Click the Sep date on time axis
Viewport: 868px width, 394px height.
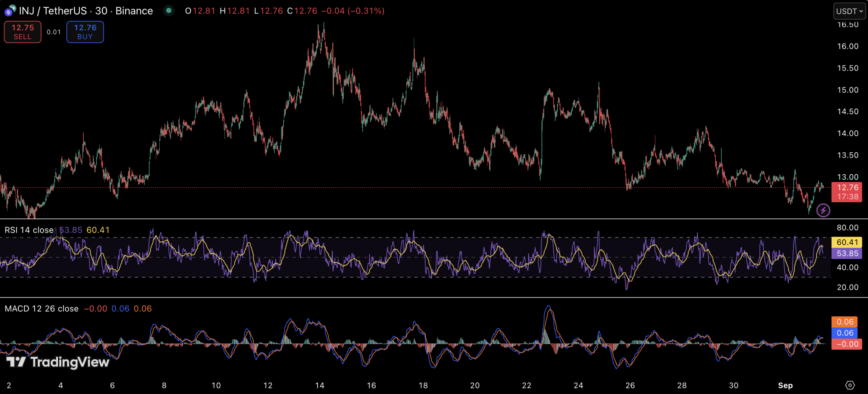pos(785,386)
